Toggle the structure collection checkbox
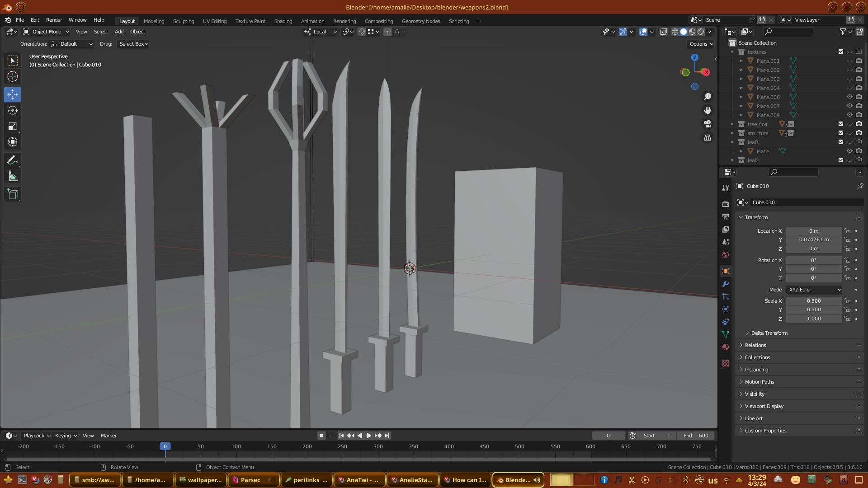This screenshot has height=488, width=868. (x=841, y=133)
